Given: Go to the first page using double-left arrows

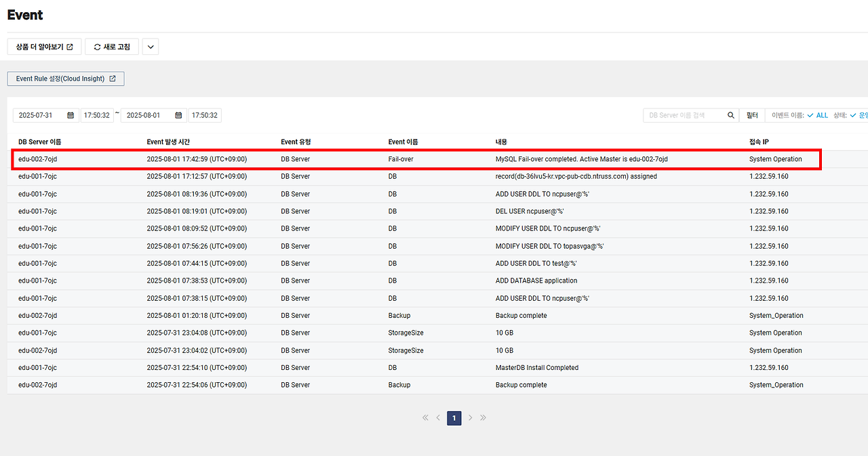Looking at the screenshot, I should click(425, 418).
